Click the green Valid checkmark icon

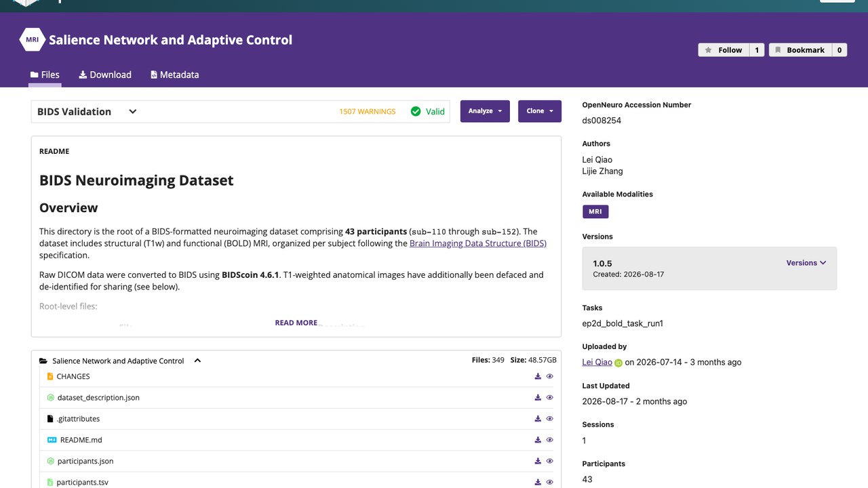416,111
